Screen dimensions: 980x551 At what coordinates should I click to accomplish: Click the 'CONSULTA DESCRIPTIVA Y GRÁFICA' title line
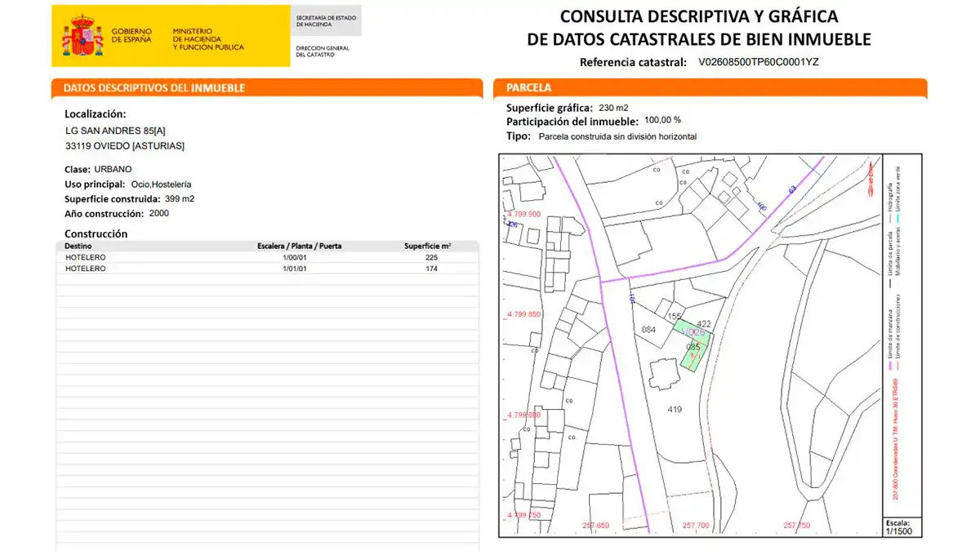coord(699,16)
